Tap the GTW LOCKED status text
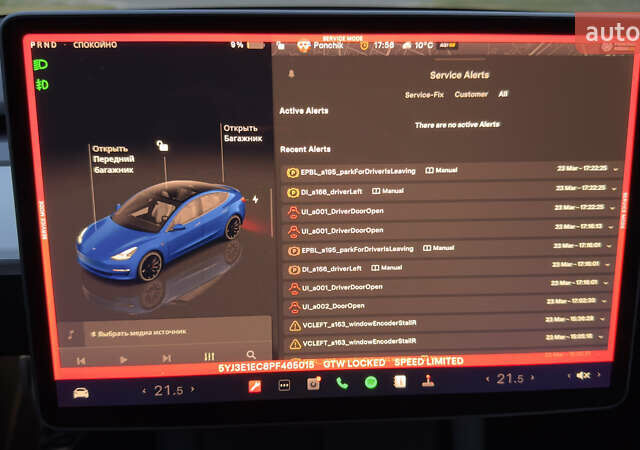This screenshot has height=450, width=640. (x=354, y=363)
